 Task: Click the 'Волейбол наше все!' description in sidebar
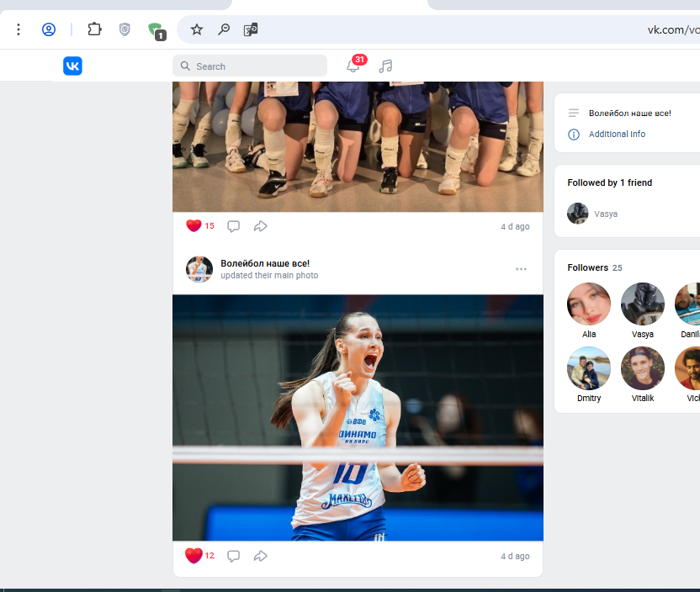tap(629, 113)
